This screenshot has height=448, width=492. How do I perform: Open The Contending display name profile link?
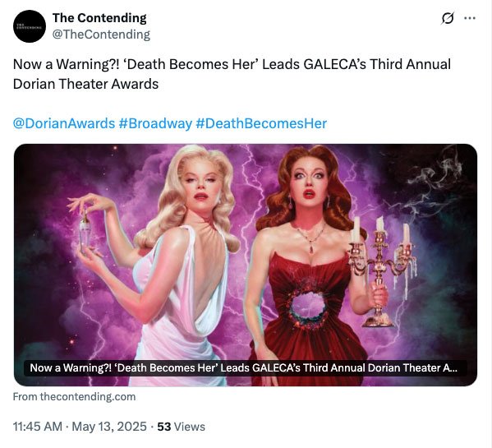pyautogui.click(x=99, y=18)
